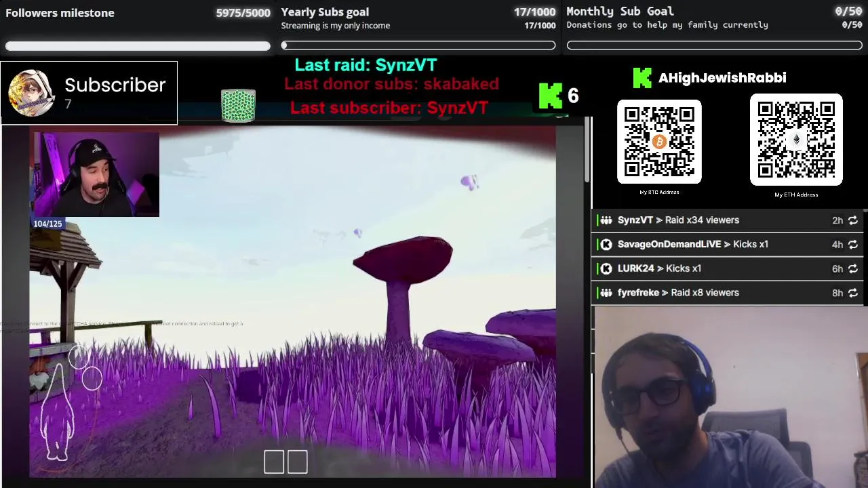The height and width of the screenshot is (488, 868).
Task: Click the '104/125' counter under the webcam
Action: coord(47,224)
